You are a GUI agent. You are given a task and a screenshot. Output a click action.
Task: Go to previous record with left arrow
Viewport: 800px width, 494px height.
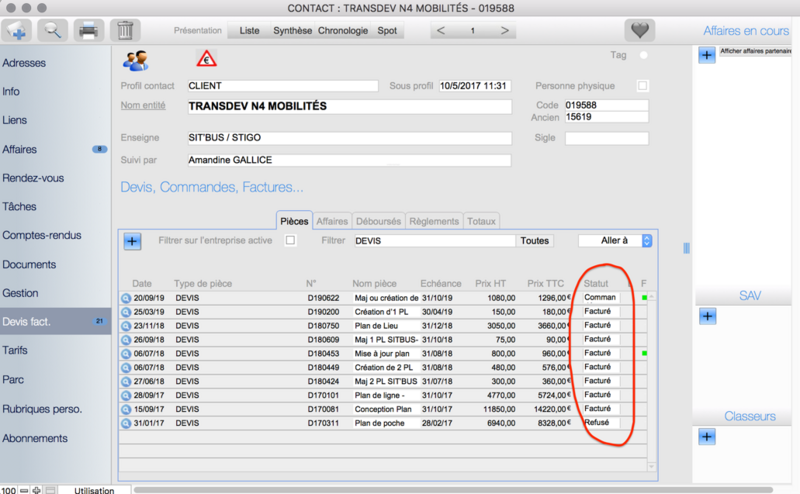pyautogui.click(x=441, y=31)
